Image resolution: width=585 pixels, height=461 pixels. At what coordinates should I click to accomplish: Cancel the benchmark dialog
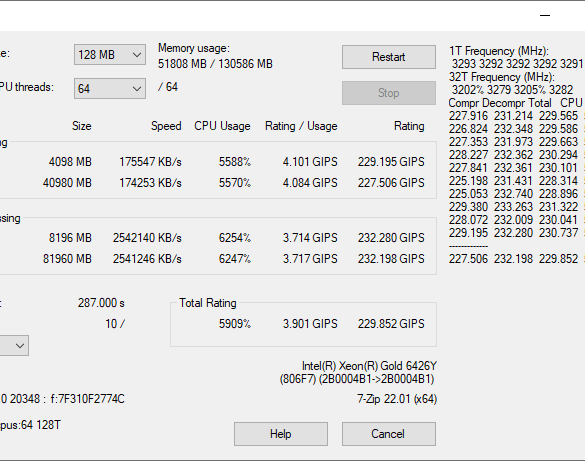[389, 434]
